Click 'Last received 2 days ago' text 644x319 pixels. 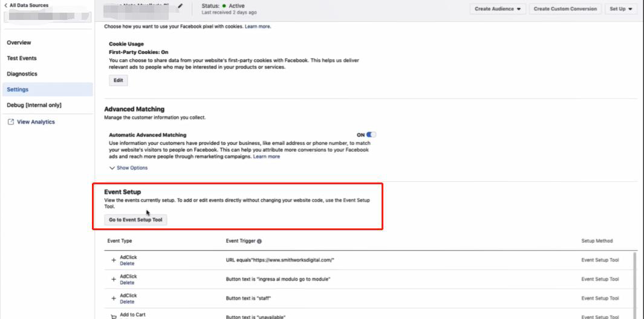[229, 13]
